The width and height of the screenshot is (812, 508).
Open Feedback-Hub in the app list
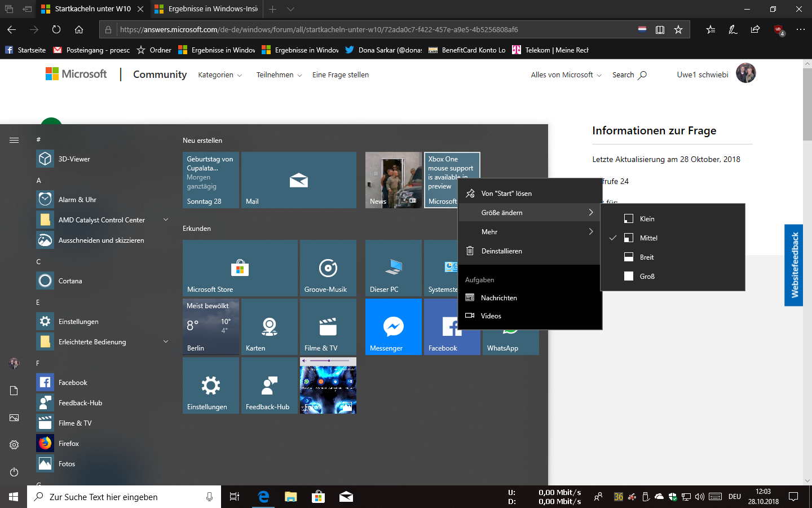tap(101, 403)
